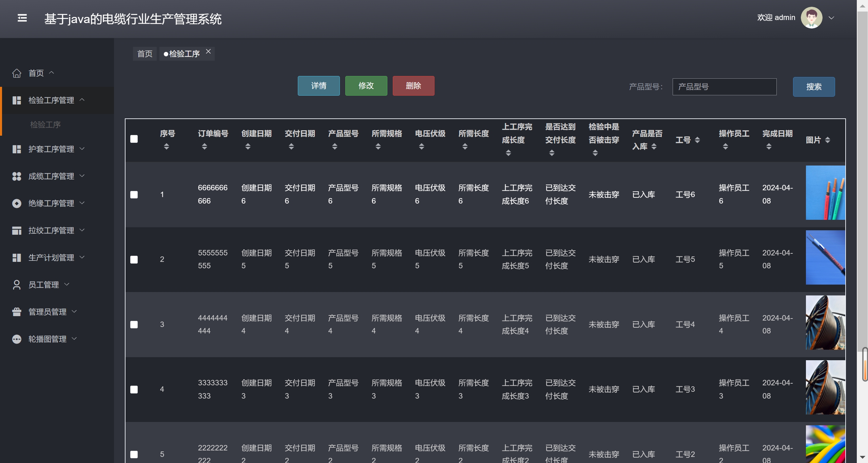This screenshot has width=868, height=463.
Task: Collapse the 首页 sidebar chevron
Action: coord(52,73)
